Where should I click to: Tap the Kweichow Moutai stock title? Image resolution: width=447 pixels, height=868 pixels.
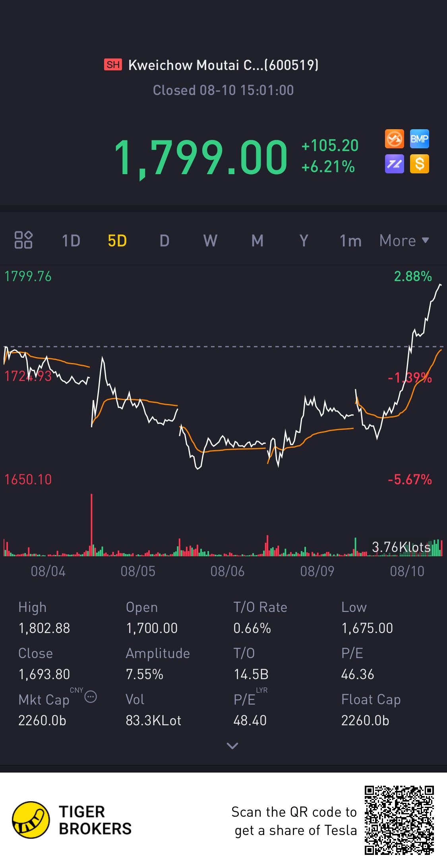[x=223, y=65]
